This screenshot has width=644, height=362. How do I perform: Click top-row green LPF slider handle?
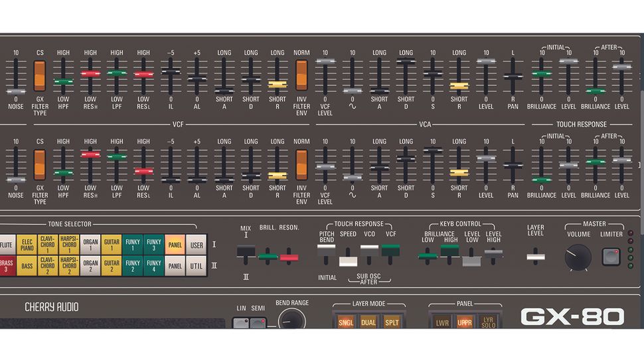point(117,74)
